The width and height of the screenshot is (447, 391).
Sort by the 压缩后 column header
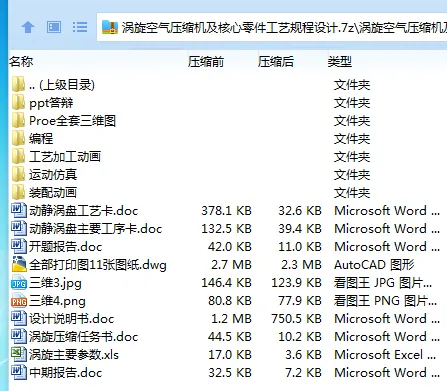[276, 62]
